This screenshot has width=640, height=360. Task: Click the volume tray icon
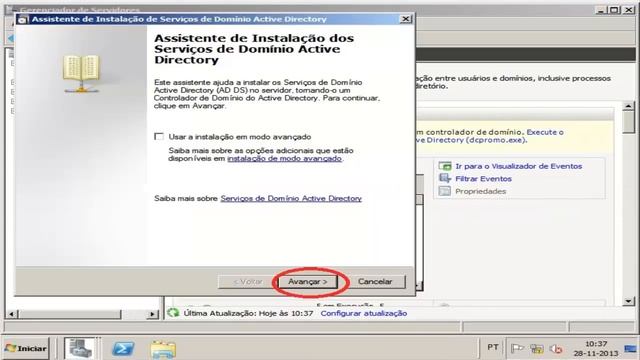tap(556, 349)
